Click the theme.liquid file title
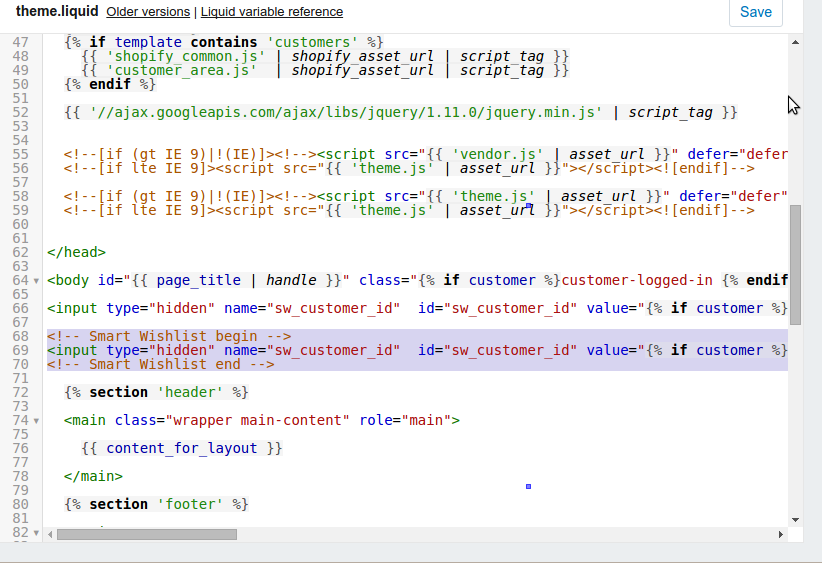This screenshot has width=822, height=563. [57, 11]
